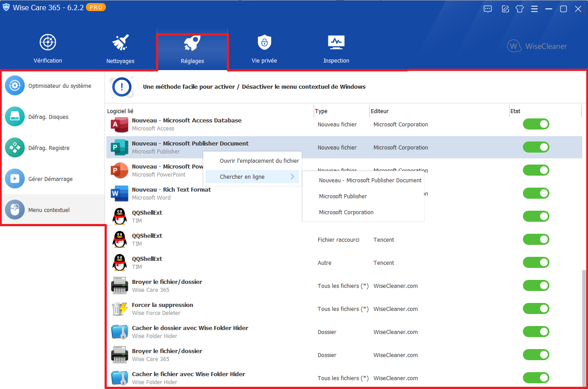588x389 pixels.
Task: Click the WiseCleaner logo link
Action: pos(537,46)
